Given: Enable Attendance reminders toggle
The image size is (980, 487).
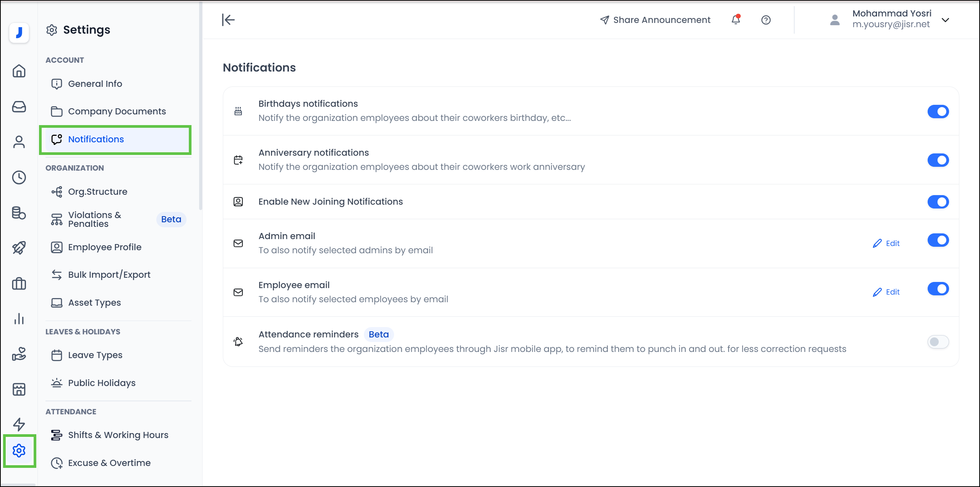Looking at the screenshot, I should pos(938,342).
